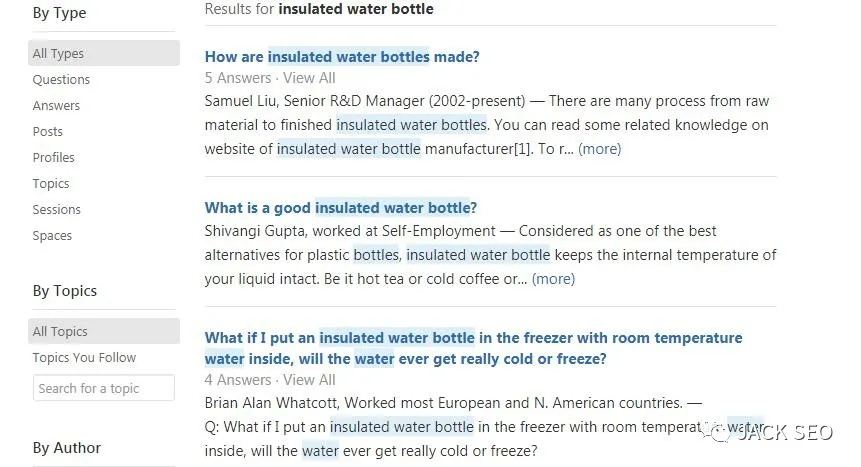Viewport: 861px width, 467px height.
Task: Expand (more) on Shivangi Gupta's answer
Action: point(553,279)
